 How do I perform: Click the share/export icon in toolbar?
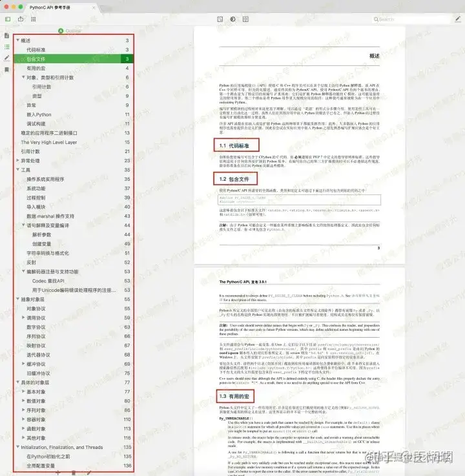(x=21, y=19)
